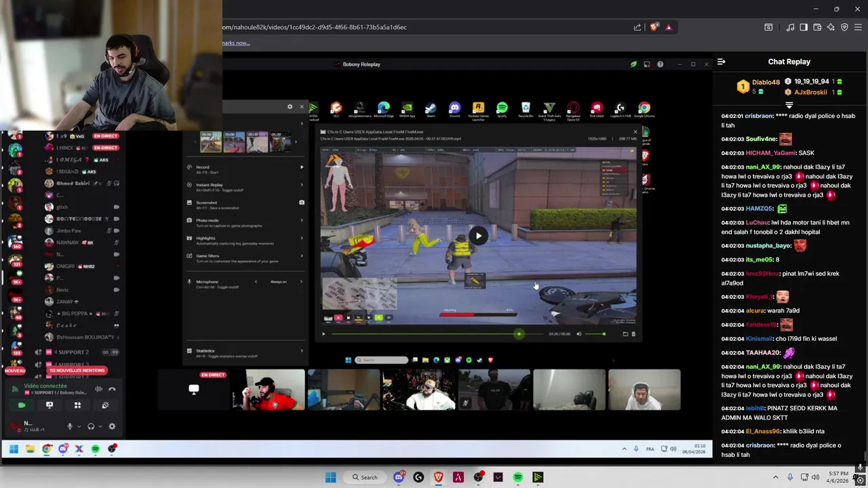Open the Discord desktop shortcut in the stream
Viewport: 868px width, 488px height.
454,110
